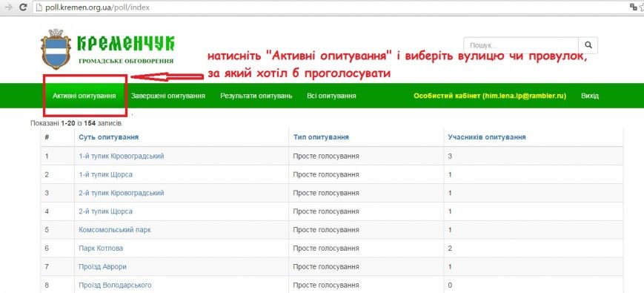Click Просте голосування in Комсомольський парк row

click(x=326, y=230)
